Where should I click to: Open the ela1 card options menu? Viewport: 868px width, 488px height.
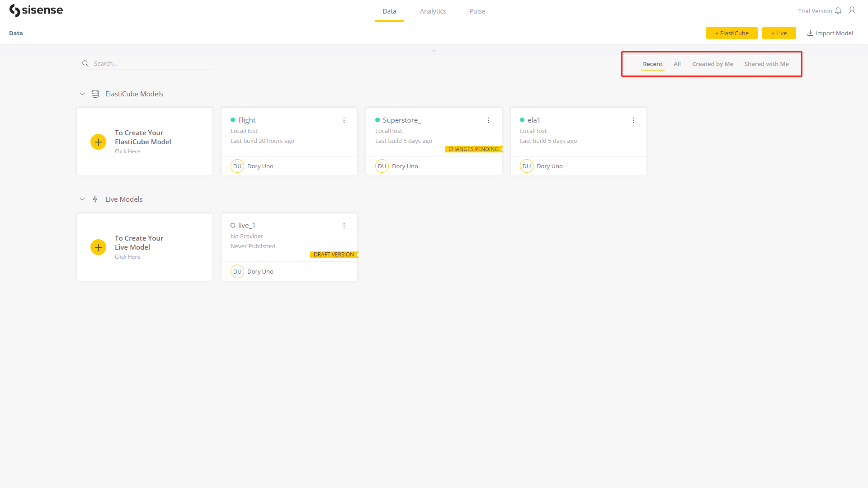[633, 120]
